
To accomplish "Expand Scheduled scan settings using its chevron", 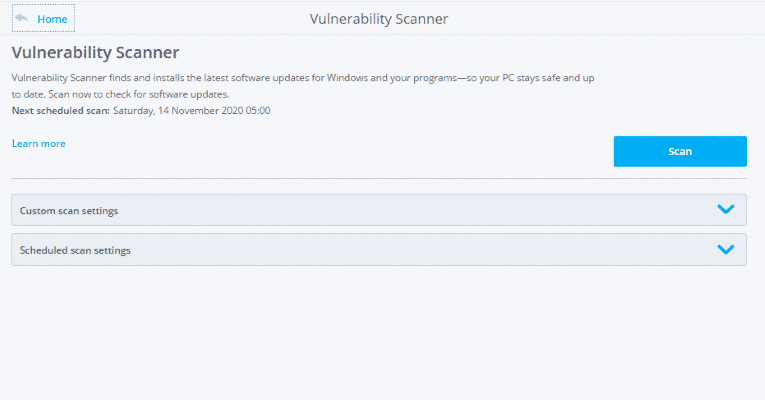I will tap(726, 249).
